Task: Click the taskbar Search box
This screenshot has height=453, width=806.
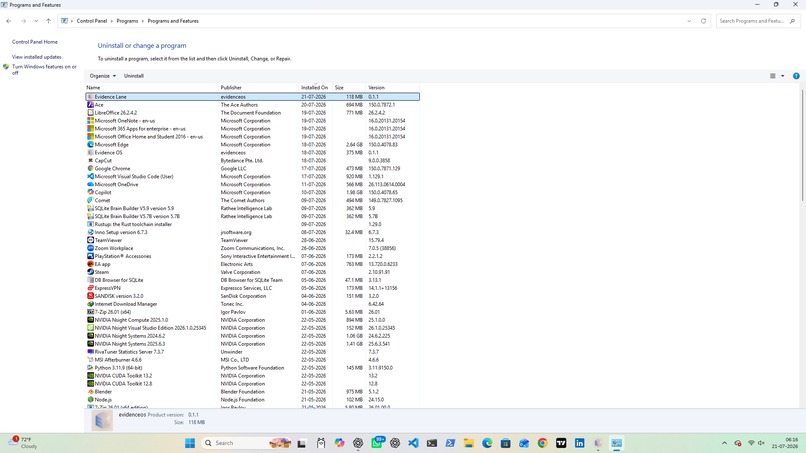Action: point(246,443)
